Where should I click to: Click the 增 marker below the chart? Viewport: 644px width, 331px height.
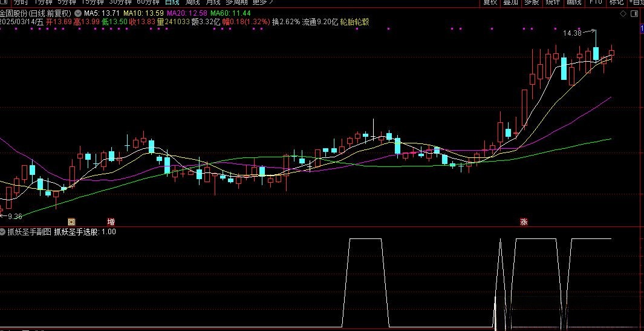(111, 222)
